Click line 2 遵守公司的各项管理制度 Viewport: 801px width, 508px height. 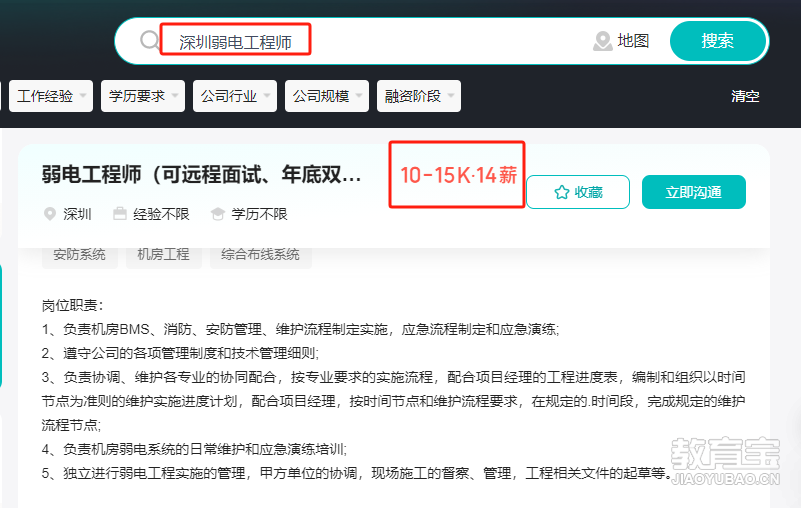180,353
